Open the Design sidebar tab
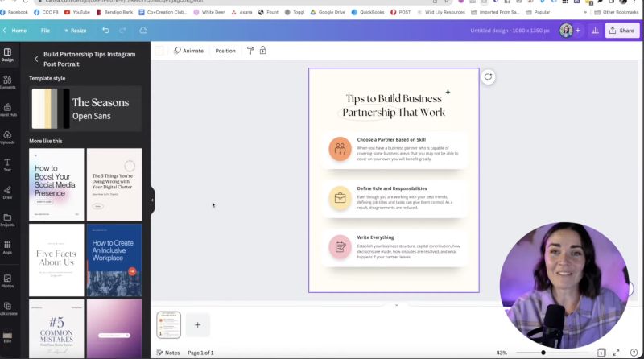Viewport: 644px width, 359px height. (7, 55)
